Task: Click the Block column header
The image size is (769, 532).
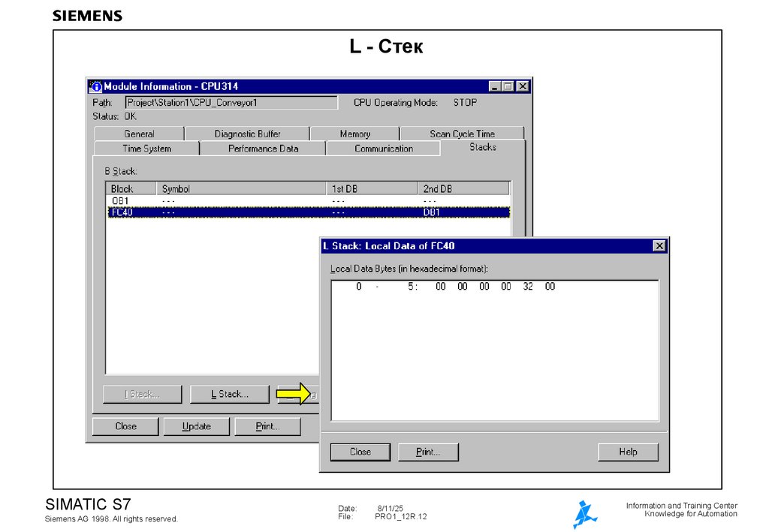Action: [131, 188]
